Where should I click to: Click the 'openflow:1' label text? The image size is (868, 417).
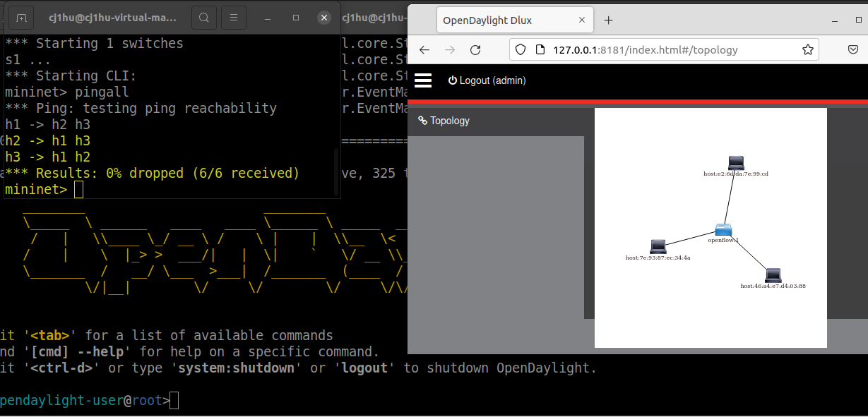click(723, 241)
